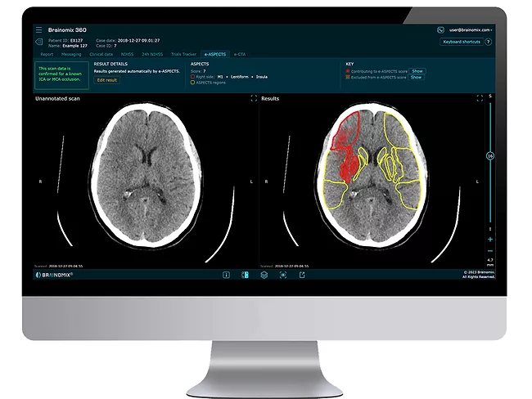The width and height of the screenshot is (532, 399).
Task: Click the export share icon
Action: tap(302, 275)
